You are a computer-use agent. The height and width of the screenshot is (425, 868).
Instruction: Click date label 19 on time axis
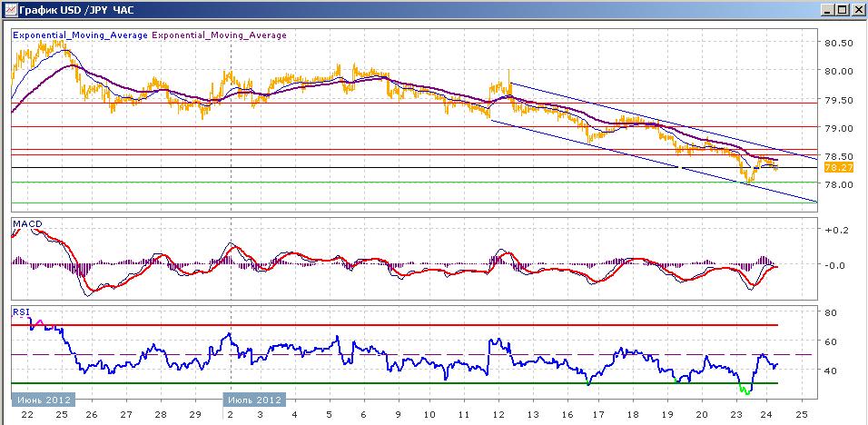click(667, 414)
